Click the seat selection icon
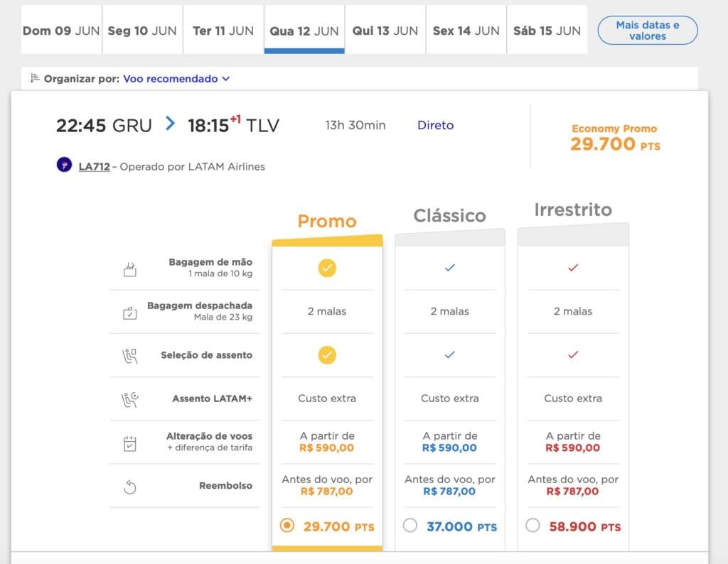This screenshot has width=728, height=564. coord(130,356)
